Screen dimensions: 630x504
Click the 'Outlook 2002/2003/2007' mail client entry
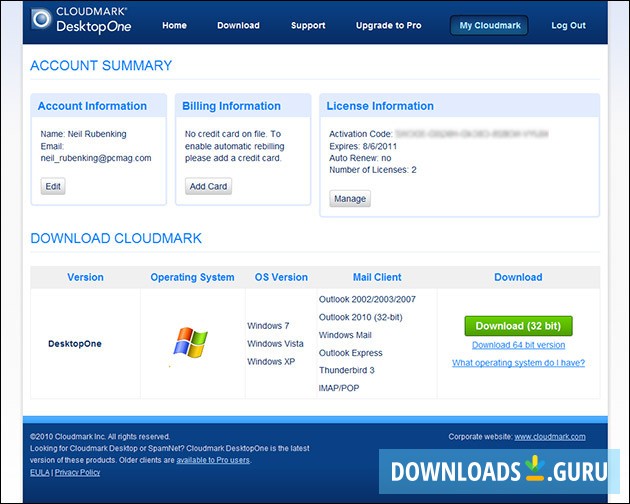click(367, 299)
